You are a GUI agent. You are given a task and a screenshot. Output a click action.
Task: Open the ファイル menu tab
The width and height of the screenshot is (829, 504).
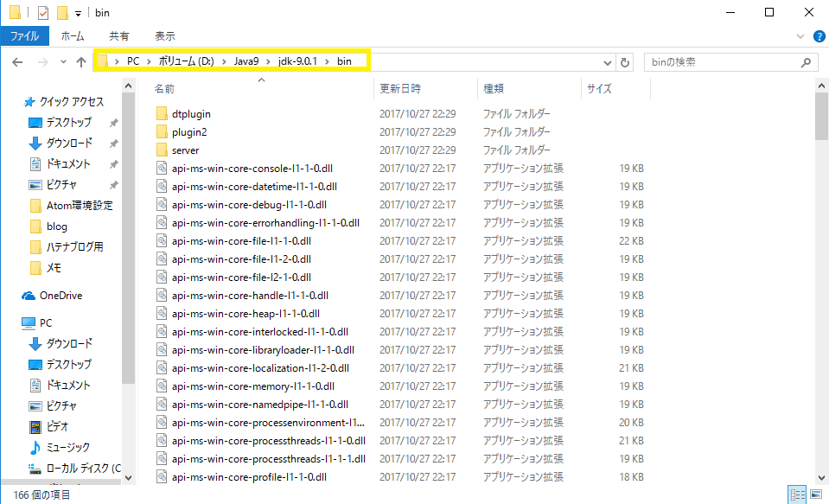[x=24, y=36]
